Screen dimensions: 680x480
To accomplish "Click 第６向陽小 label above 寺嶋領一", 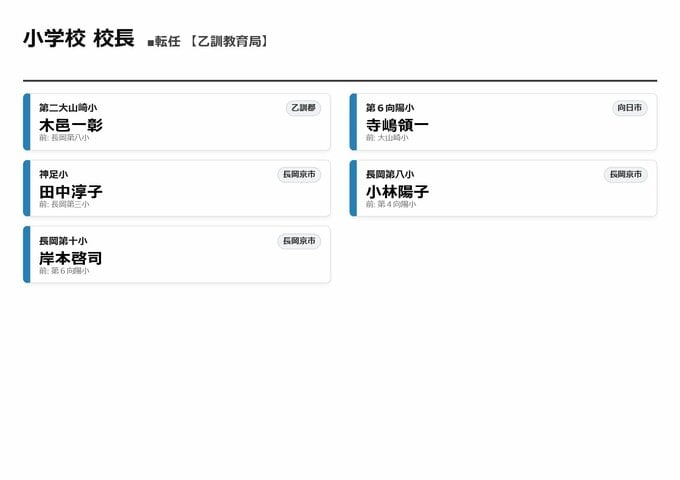I will click(x=390, y=108).
